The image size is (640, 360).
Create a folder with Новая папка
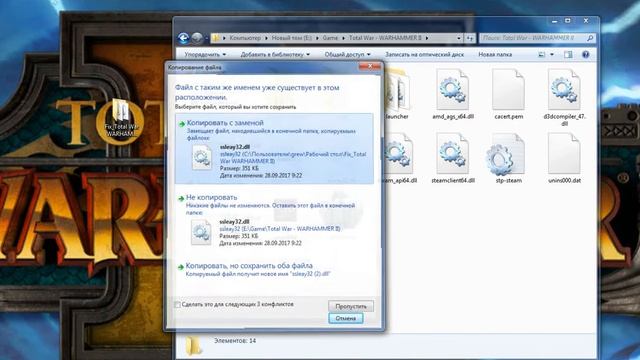[x=495, y=54]
